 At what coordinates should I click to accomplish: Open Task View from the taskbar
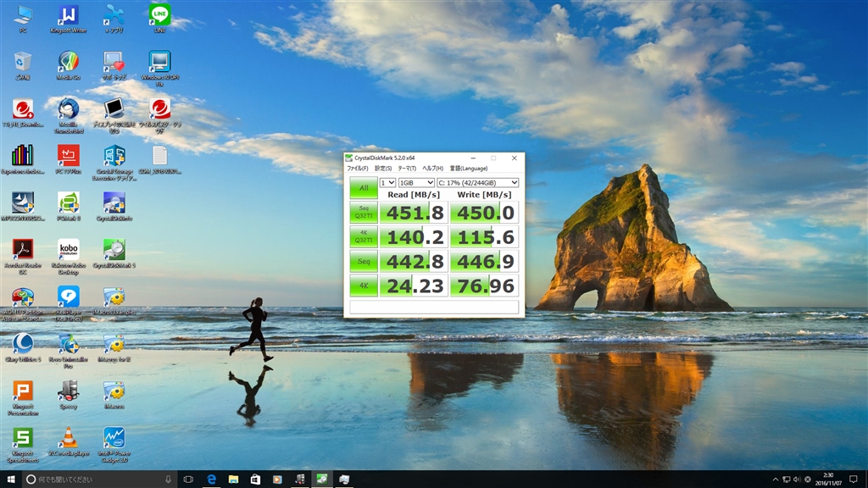point(188,480)
